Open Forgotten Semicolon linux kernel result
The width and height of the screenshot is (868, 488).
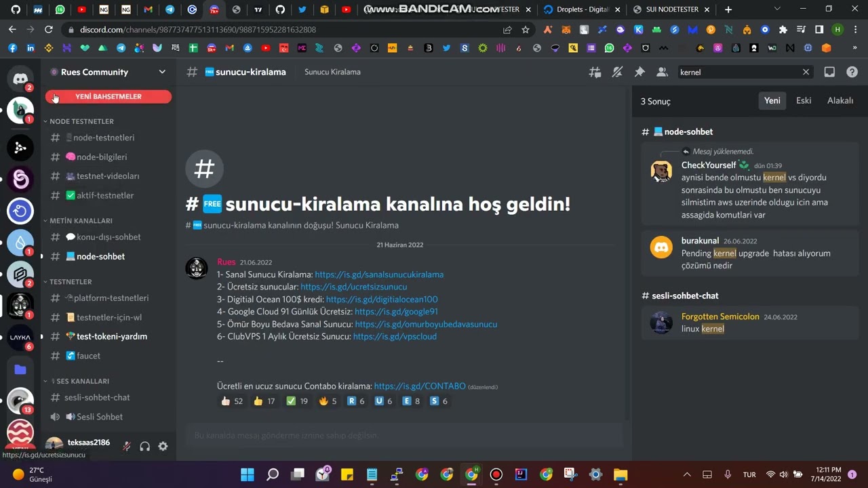point(750,323)
